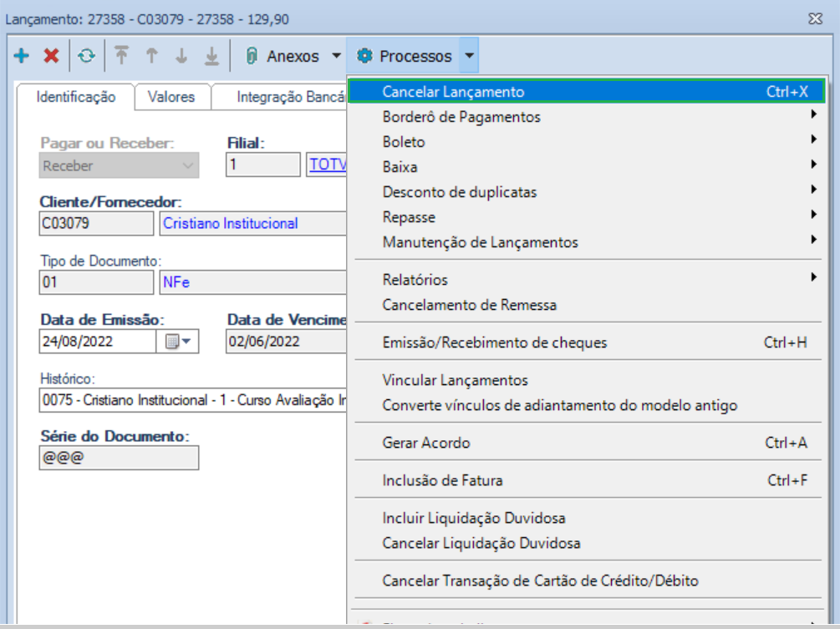Expand Borderô de Pagamentos submenu arrow
Viewport: 840px width, 629px height.
pyautogui.click(x=813, y=114)
